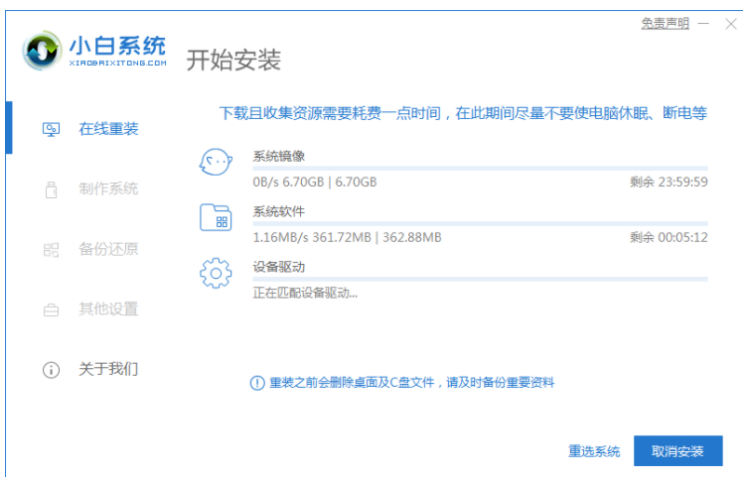Click the 关于我们 info circle icon
This screenshot has width=755, height=489.
(51, 370)
